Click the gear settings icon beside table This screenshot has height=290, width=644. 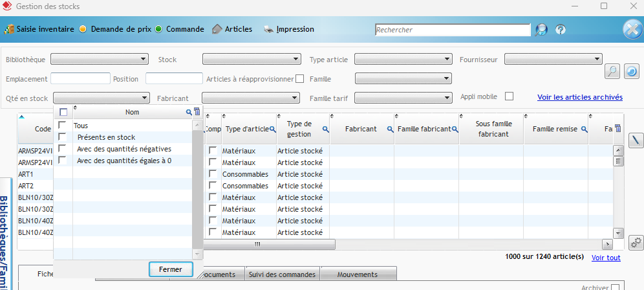636,243
